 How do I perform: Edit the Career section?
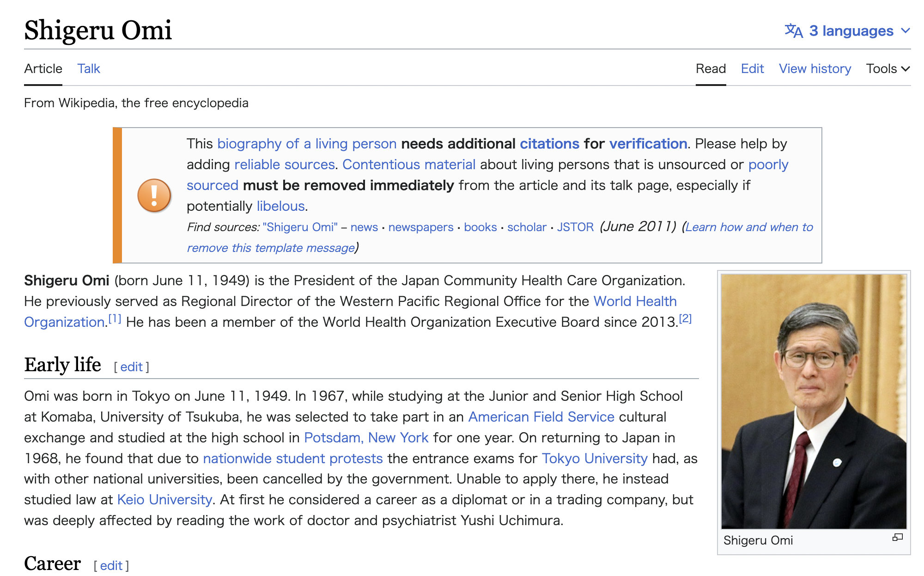click(111, 566)
